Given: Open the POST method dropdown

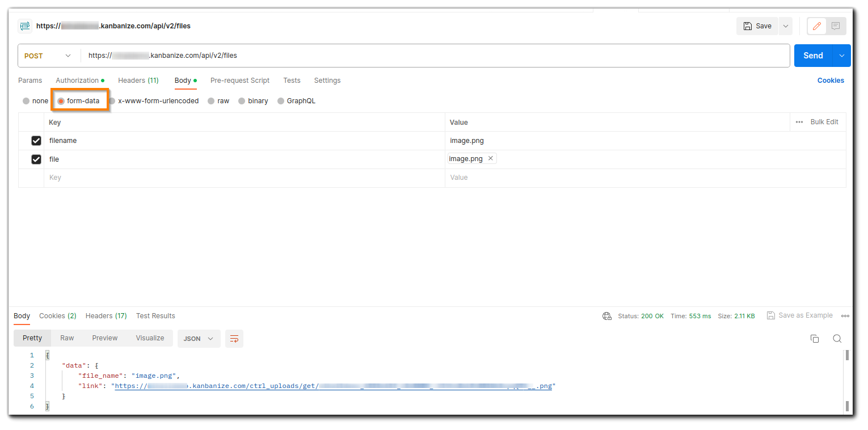Looking at the screenshot, I should pyautogui.click(x=49, y=56).
